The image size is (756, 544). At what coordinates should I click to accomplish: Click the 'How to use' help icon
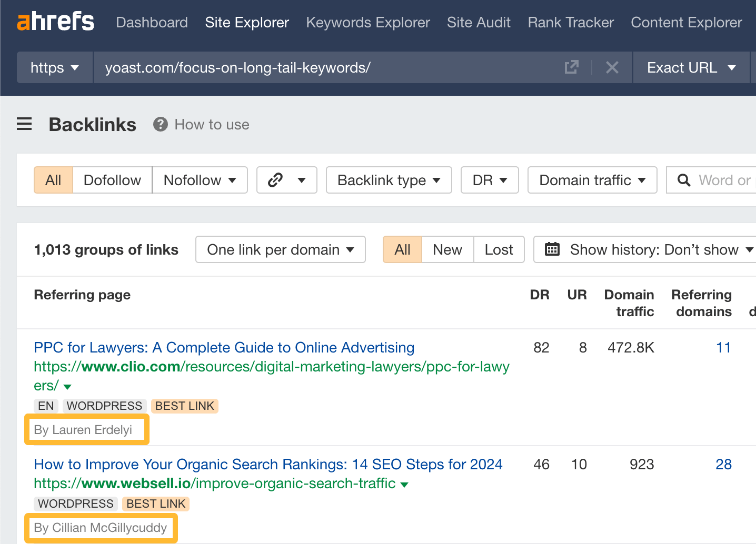[160, 124]
